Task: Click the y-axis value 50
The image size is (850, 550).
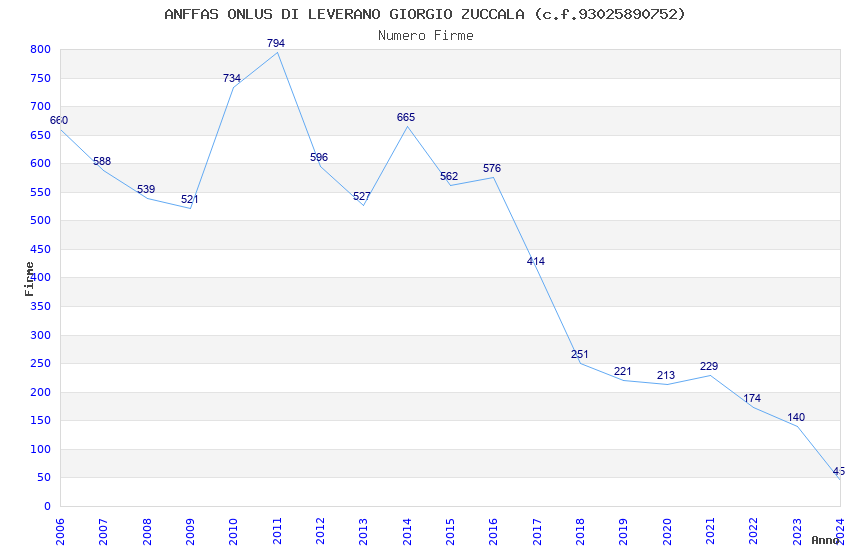Action: (x=43, y=477)
